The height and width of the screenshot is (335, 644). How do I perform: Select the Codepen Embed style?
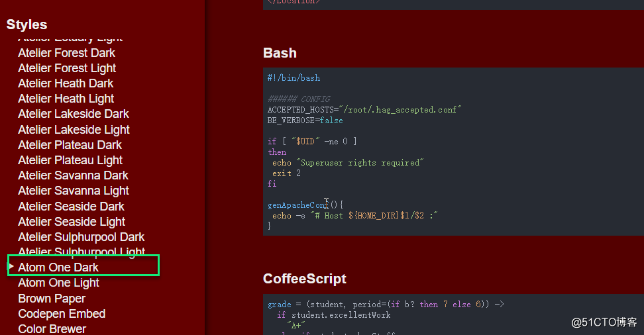pos(62,314)
